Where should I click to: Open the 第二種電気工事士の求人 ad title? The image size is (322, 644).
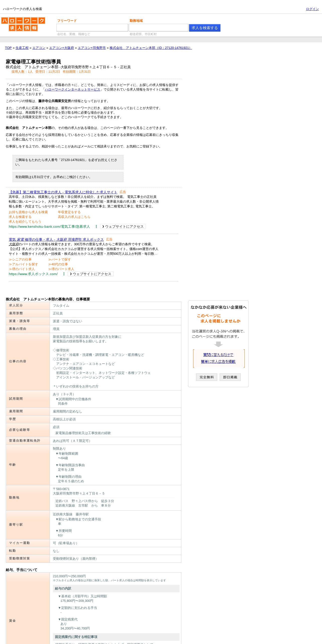(63, 192)
